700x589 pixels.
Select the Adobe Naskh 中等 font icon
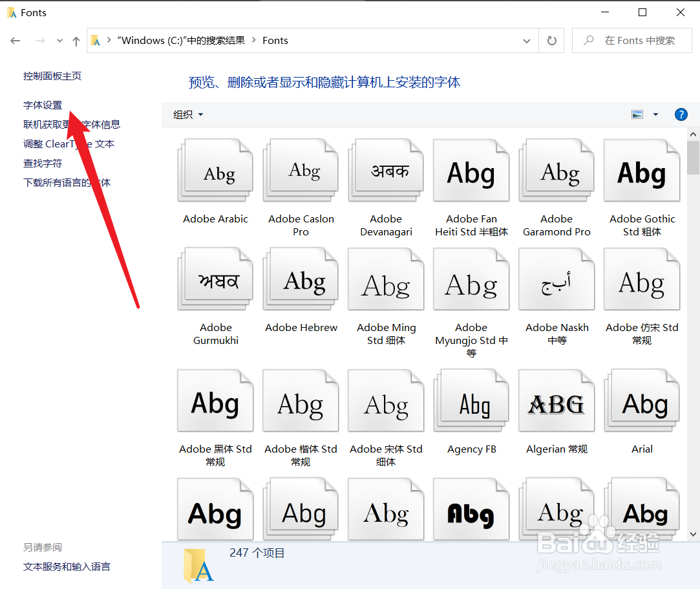557,279
